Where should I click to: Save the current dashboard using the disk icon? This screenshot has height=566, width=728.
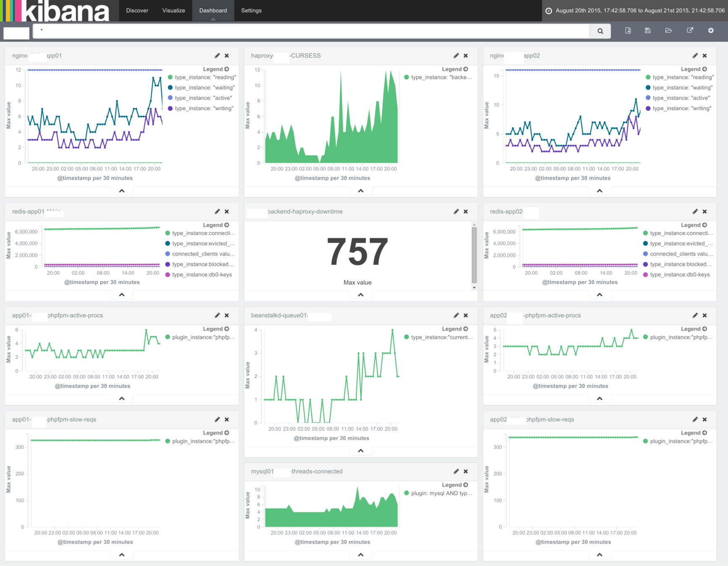click(647, 30)
